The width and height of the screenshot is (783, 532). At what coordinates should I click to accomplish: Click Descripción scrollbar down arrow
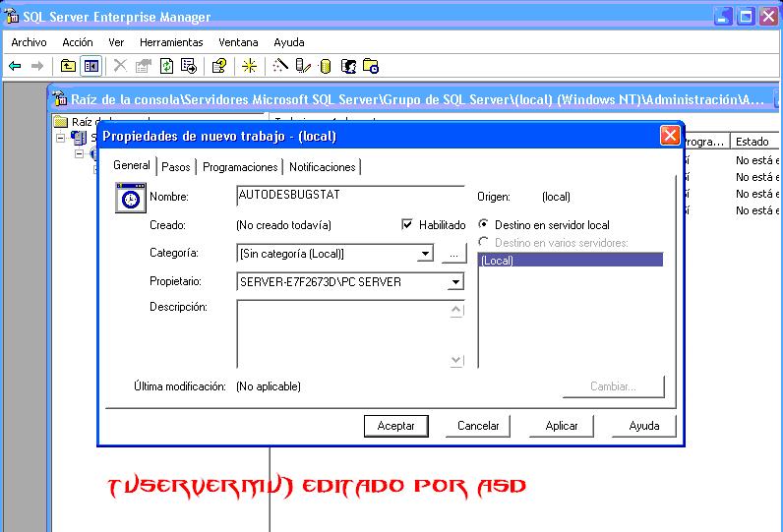tap(455, 359)
